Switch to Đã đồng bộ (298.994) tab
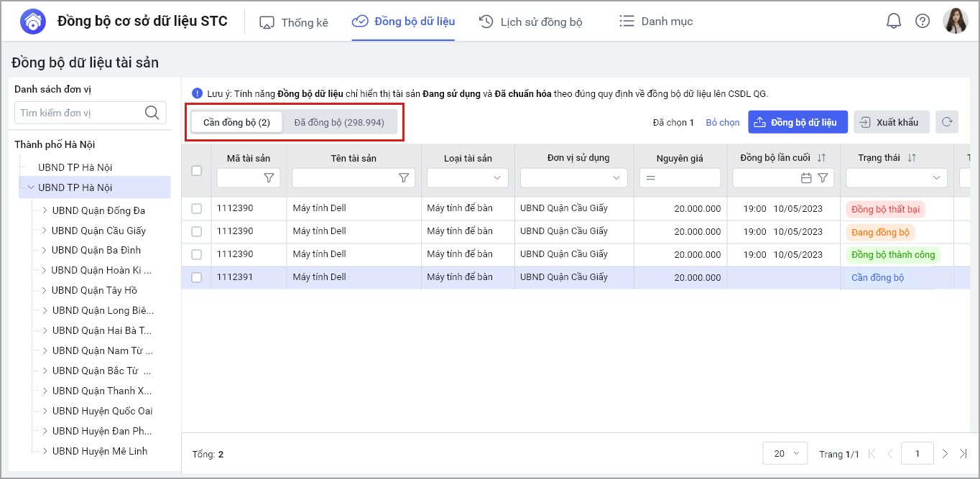 click(x=337, y=122)
